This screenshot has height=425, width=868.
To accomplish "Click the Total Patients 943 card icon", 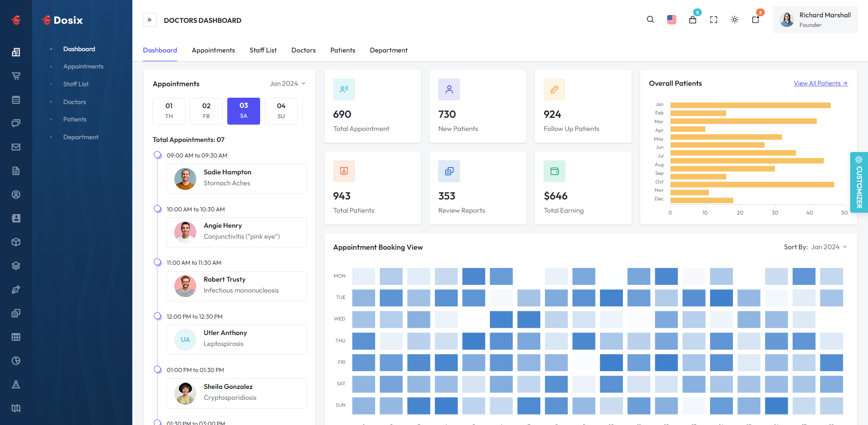I will [x=344, y=171].
